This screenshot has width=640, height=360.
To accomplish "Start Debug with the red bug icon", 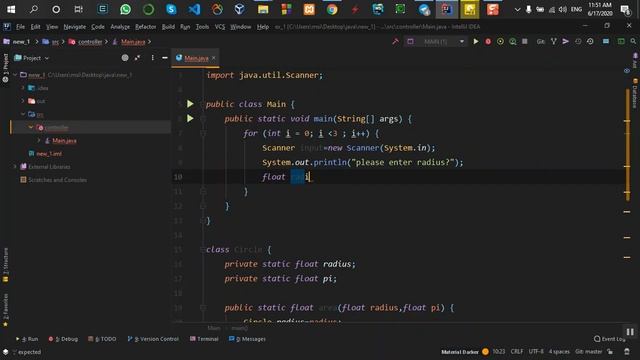I will pos(488,41).
